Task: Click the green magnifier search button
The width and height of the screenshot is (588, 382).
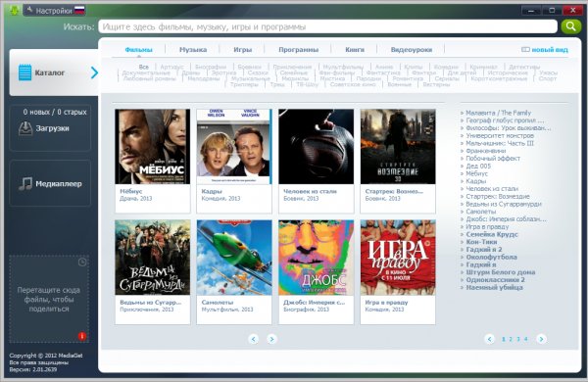Action: click(570, 26)
